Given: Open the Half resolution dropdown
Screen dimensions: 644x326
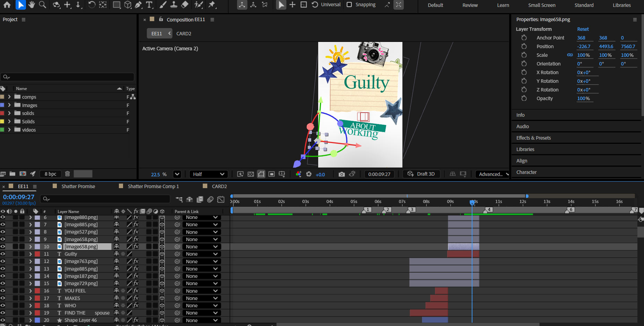Looking at the screenshot, I should pos(209,174).
